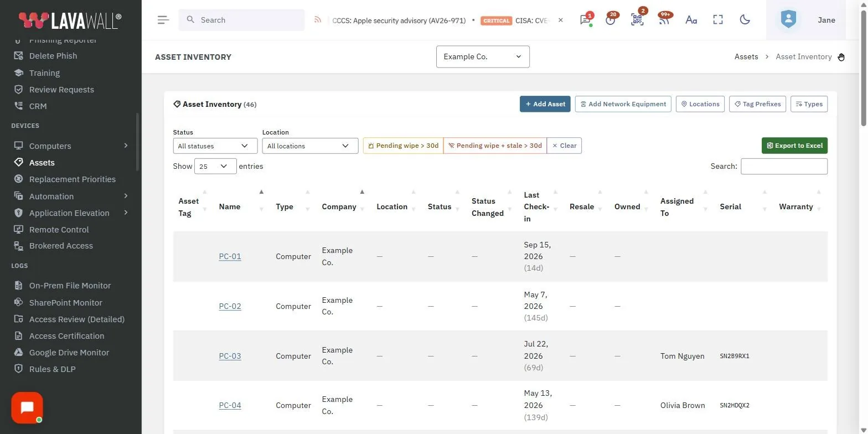Screen dimensions: 868x434
Task: Click the Tag Prefixes button
Action: click(x=757, y=104)
